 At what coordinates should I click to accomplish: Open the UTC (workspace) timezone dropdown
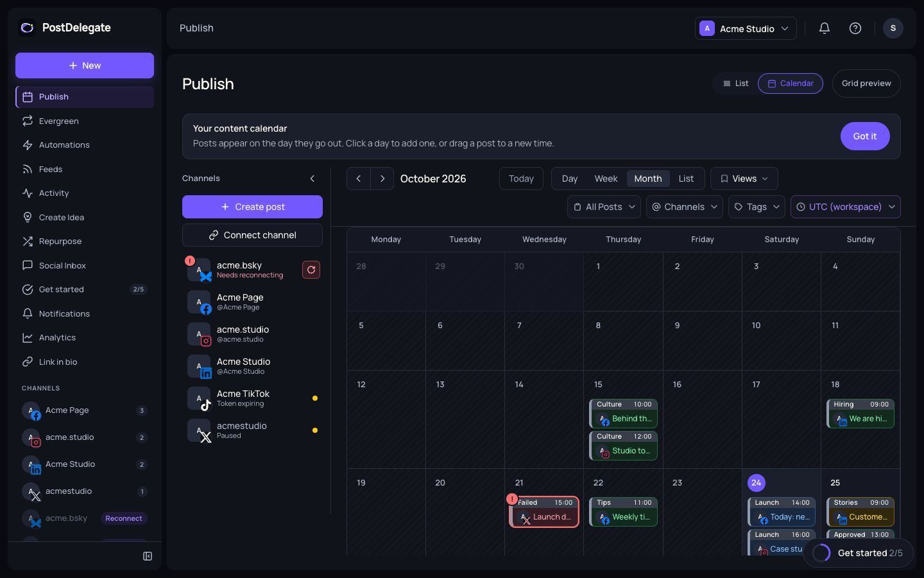pos(846,207)
